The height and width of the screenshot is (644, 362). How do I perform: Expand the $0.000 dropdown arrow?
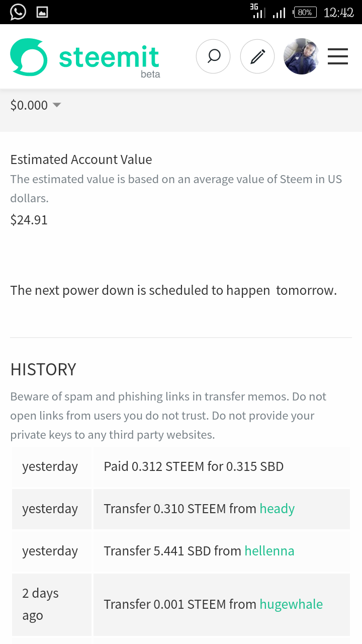pyautogui.click(x=57, y=105)
